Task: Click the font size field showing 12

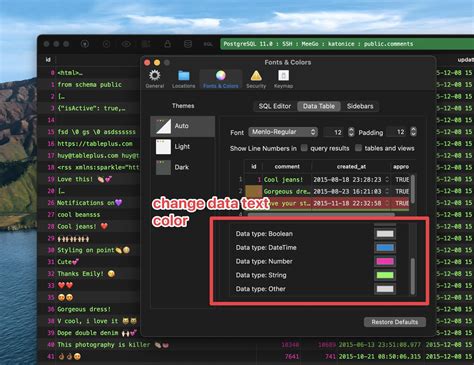Action: 335,132
